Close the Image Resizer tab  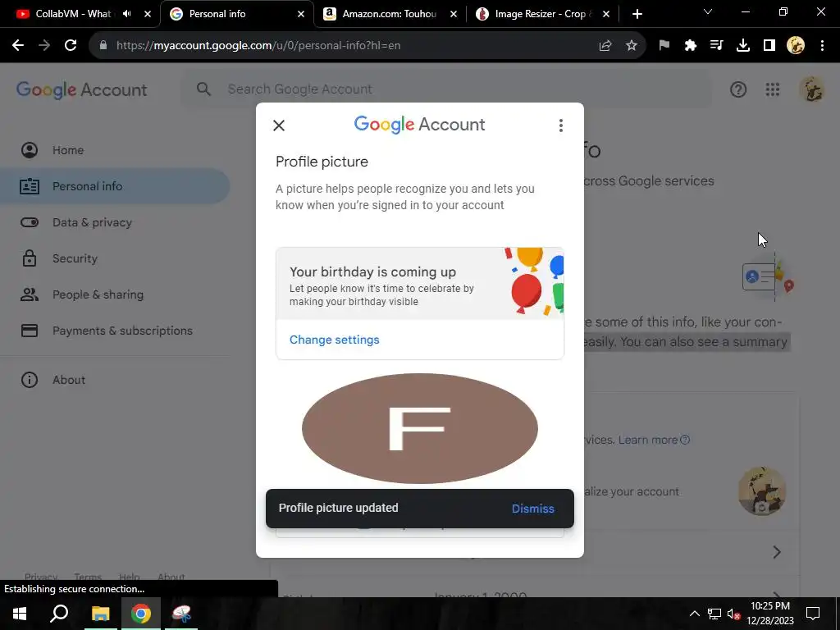click(606, 15)
